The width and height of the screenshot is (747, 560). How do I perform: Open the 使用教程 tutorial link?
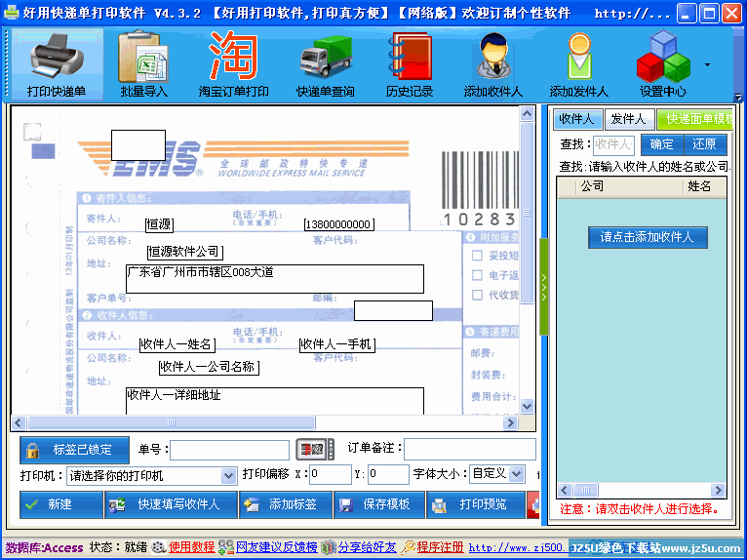click(x=191, y=547)
